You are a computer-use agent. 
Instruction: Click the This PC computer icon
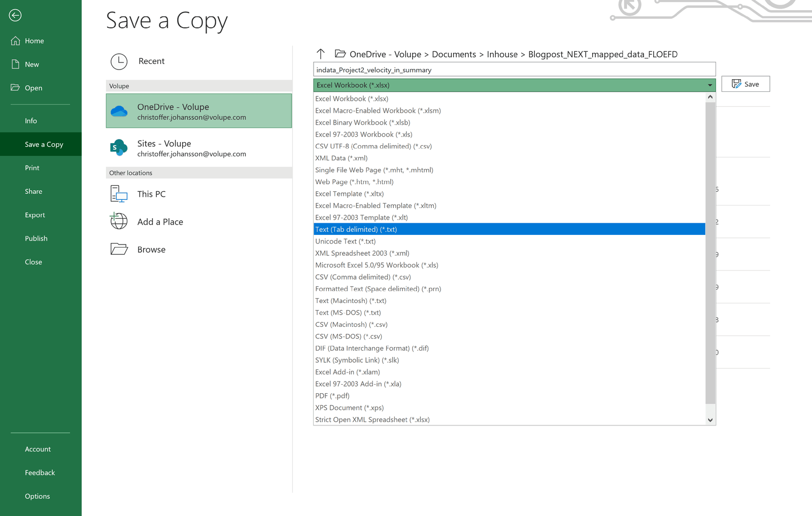[x=119, y=194]
